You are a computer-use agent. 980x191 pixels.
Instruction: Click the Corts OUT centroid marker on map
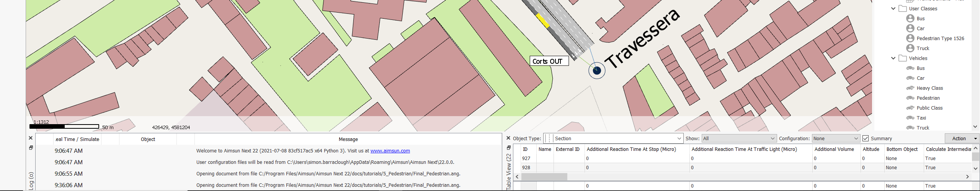(x=596, y=70)
